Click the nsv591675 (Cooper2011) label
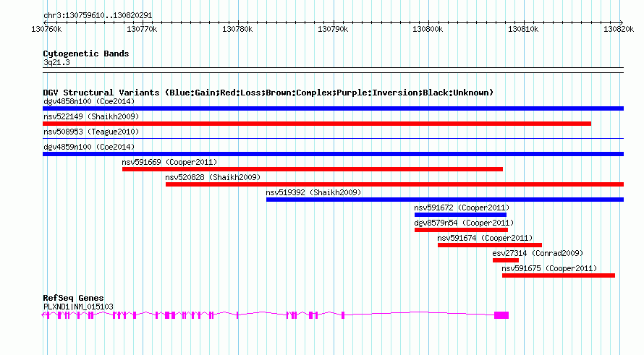 pos(549,268)
